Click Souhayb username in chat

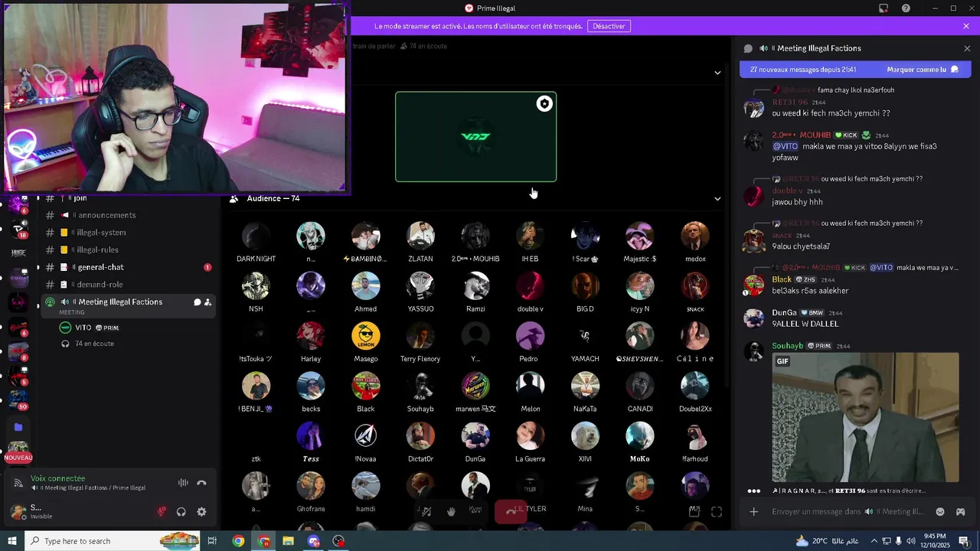787,346
